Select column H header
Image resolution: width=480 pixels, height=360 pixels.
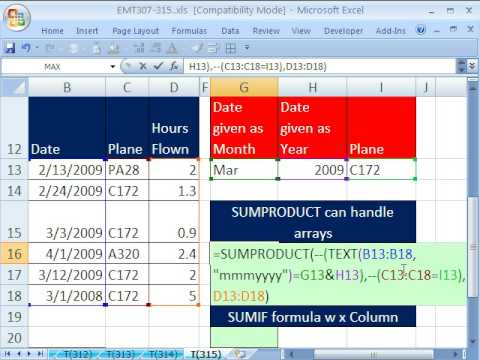[313, 87]
